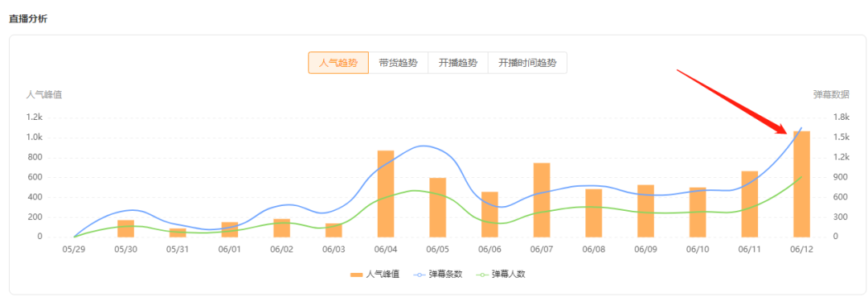Image resolution: width=868 pixels, height=297 pixels.
Task: Switch to the 带货趋势 tab
Action: (398, 63)
